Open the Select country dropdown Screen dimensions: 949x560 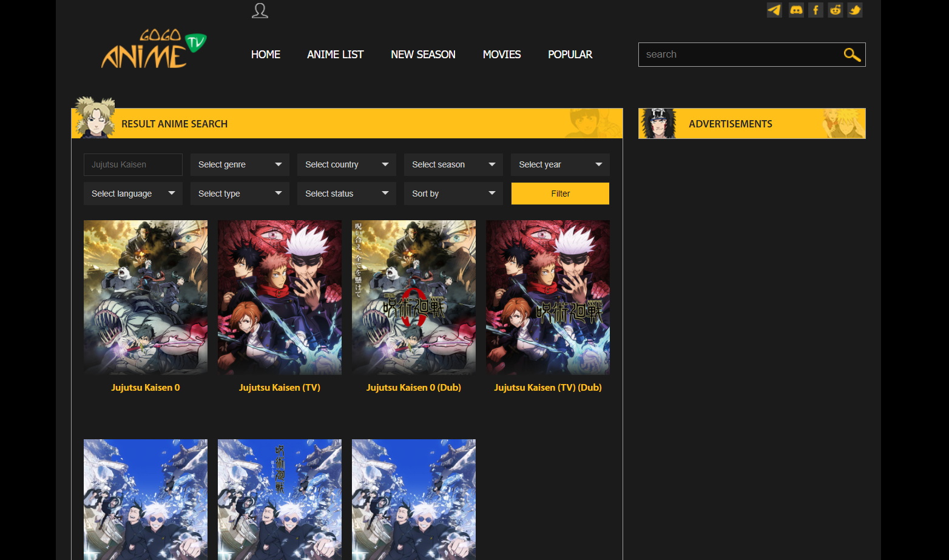(x=346, y=164)
